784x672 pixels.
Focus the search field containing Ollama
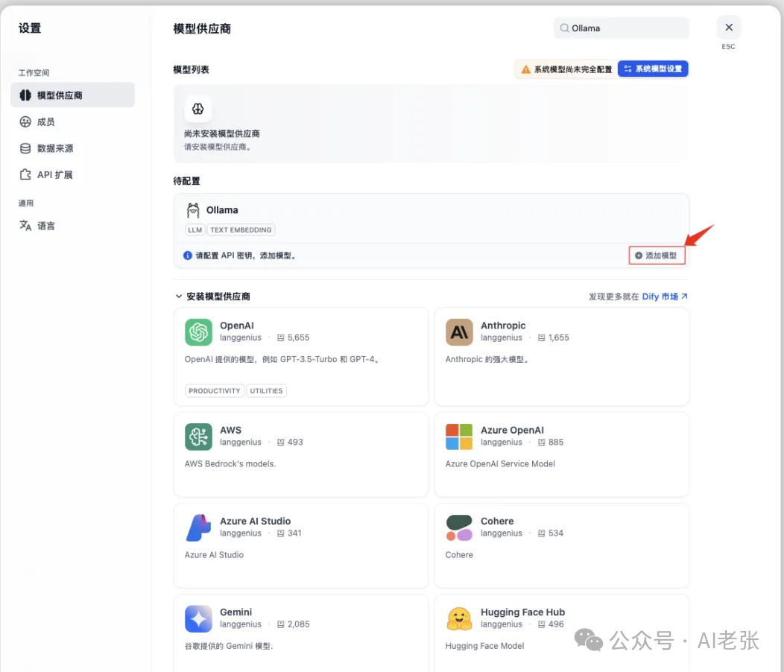[621, 28]
